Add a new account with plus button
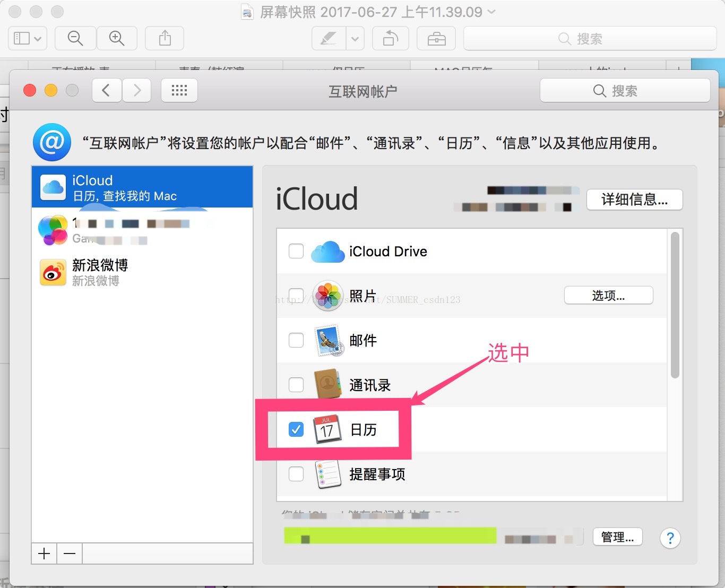Image resolution: width=725 pixels, height=588 pixels. coord(44,554)
